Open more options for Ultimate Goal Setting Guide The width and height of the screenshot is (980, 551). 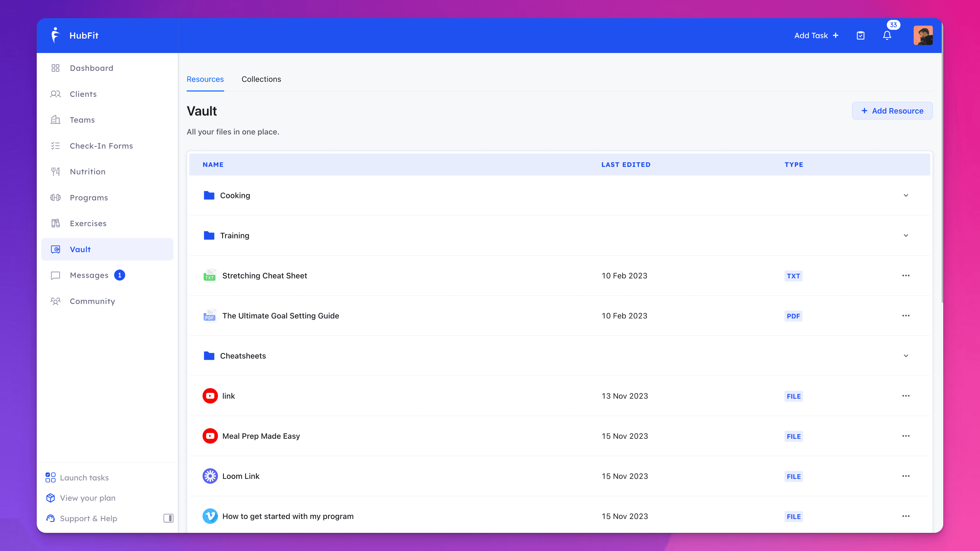pos(906,316)
